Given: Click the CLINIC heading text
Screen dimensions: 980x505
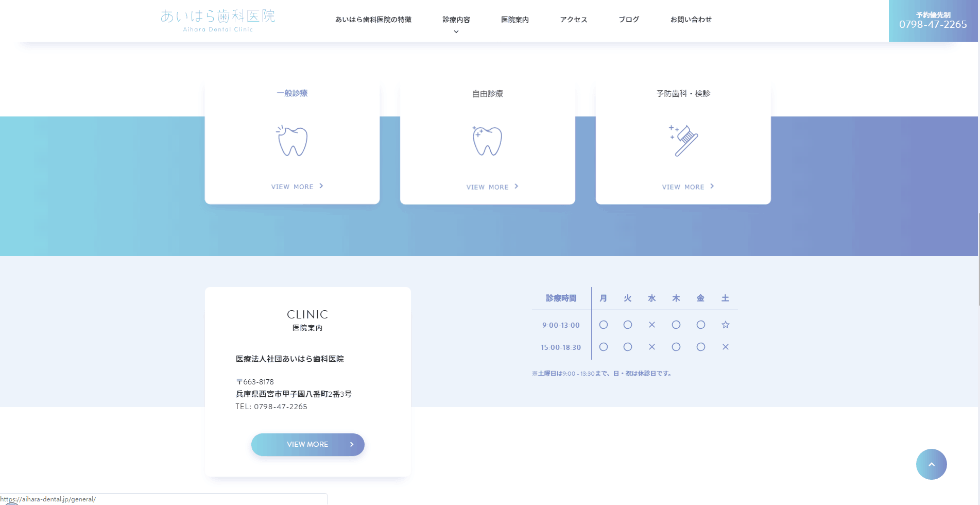Looking at the screenshot, I should (307, 314).
